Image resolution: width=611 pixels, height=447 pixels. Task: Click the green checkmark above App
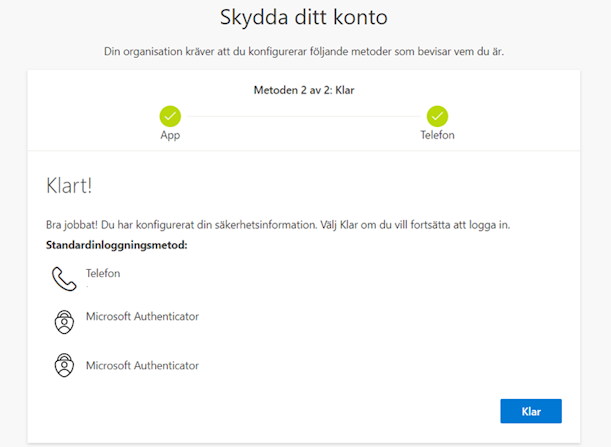[x=170, y=116]
